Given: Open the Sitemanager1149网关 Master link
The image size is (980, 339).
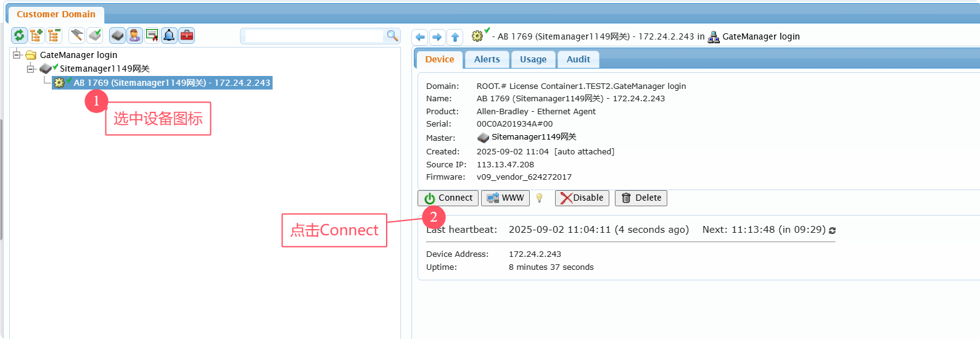Looking at the screenshot, I should click(534, 137).
